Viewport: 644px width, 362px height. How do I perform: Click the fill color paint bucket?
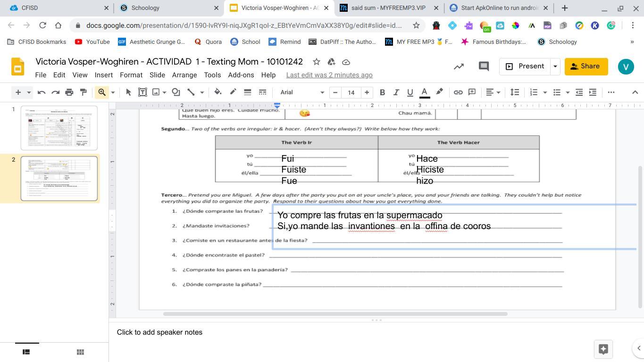[x=218, y=92]
